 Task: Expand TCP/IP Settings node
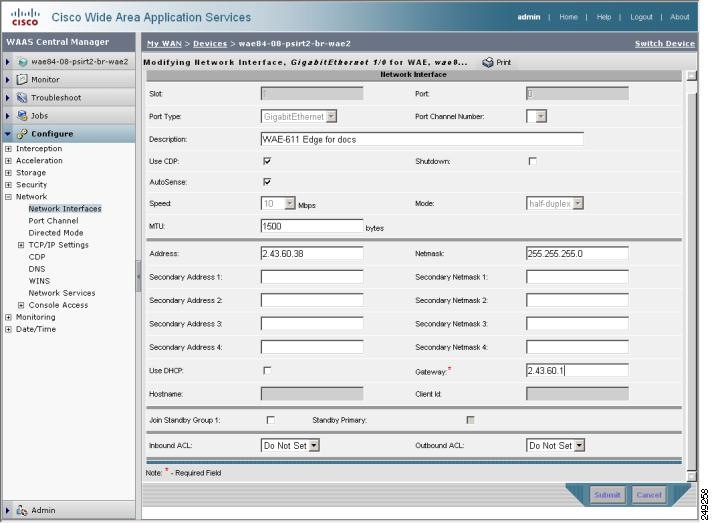click(21, 245)
